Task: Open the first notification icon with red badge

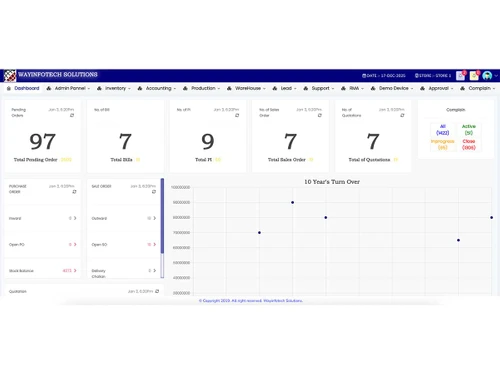Action: [x=461, y=76]
